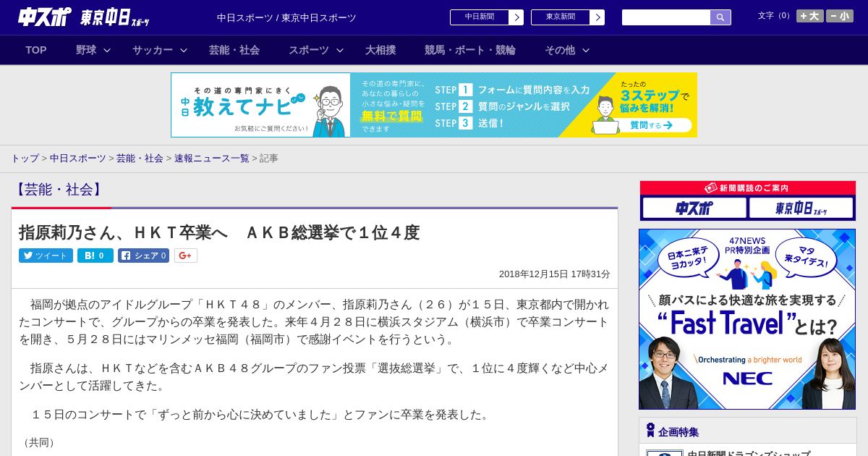Click the 中スポ logo in header

pos(44,17)
